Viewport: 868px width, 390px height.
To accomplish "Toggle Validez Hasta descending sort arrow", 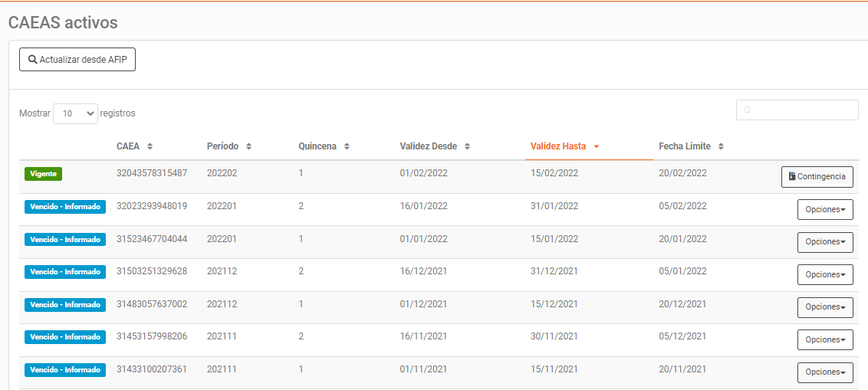I will coord(597,146).
